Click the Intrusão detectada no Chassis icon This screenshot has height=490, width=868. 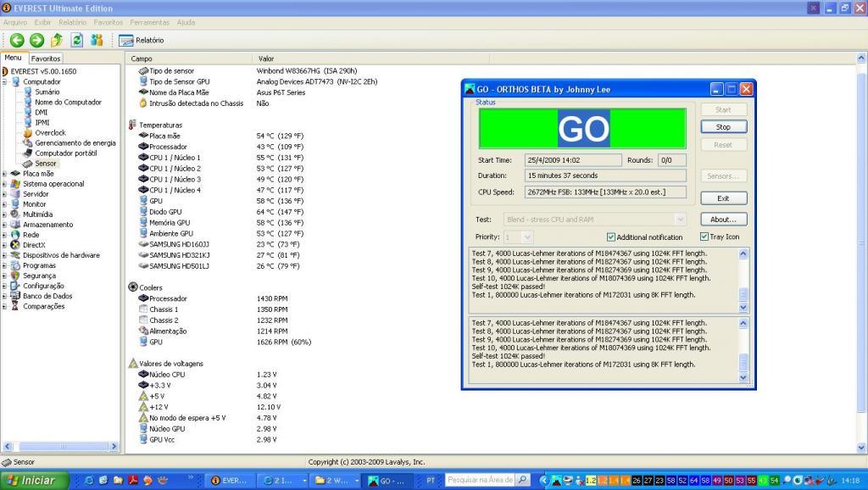coord(143,103)
